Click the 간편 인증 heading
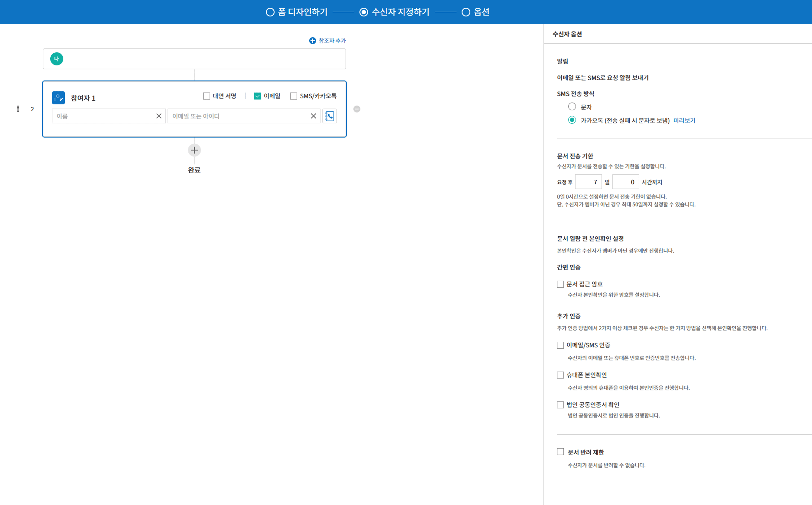This screenshot has height=505, width=812. 568,267
